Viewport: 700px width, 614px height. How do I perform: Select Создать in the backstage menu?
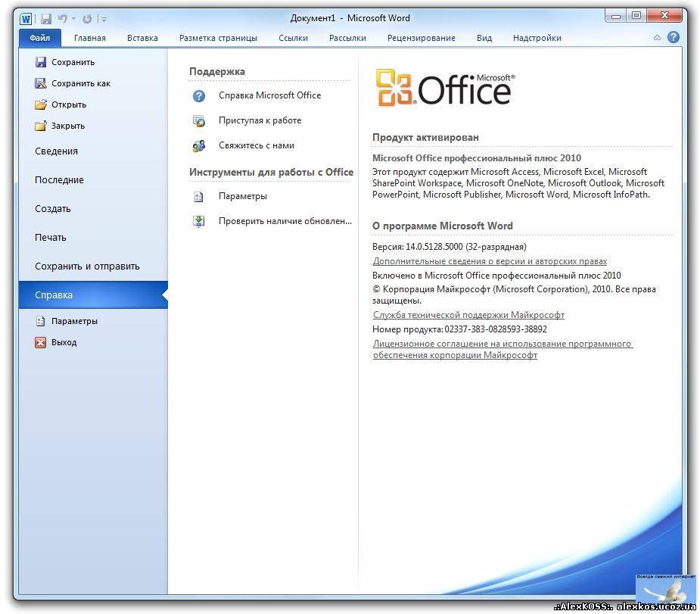click(x=93, y=208)
